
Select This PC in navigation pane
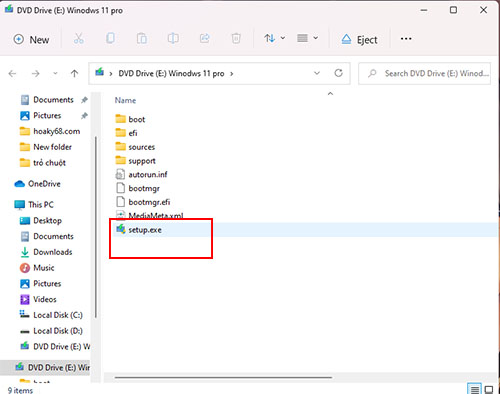click(34, 204)
